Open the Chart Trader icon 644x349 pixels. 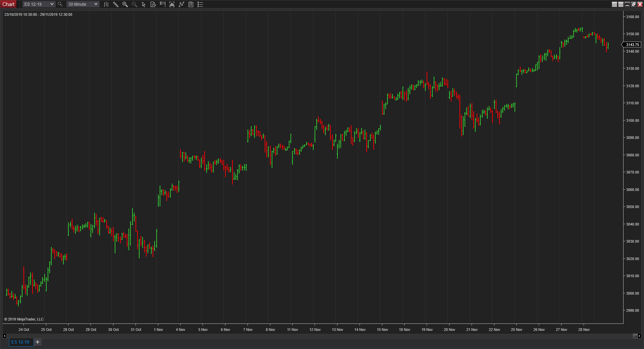coord(163,4)
